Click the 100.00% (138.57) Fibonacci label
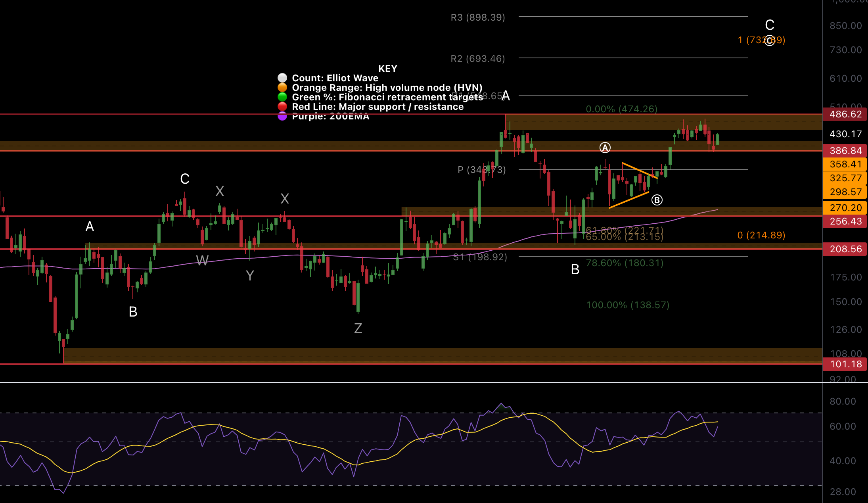The height and width of the screenshot is (503, 868). click(x=627, y=305)
